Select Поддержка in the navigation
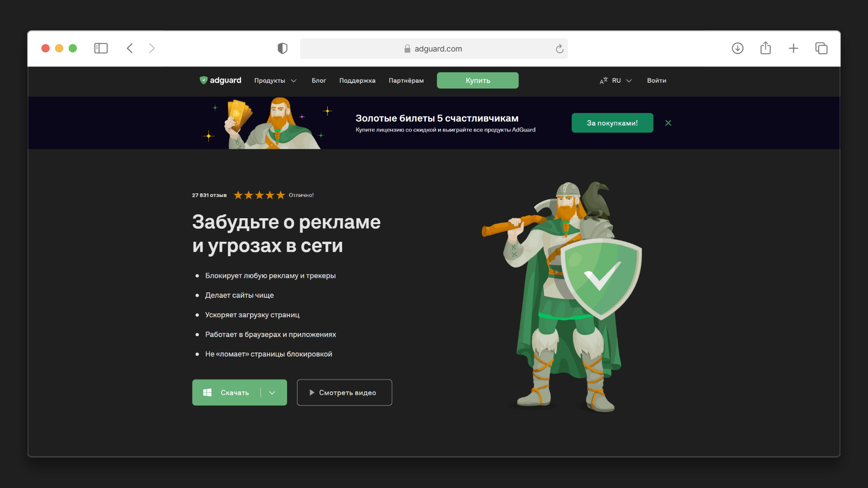Screen dimensions: 868x488 (357, 80)
